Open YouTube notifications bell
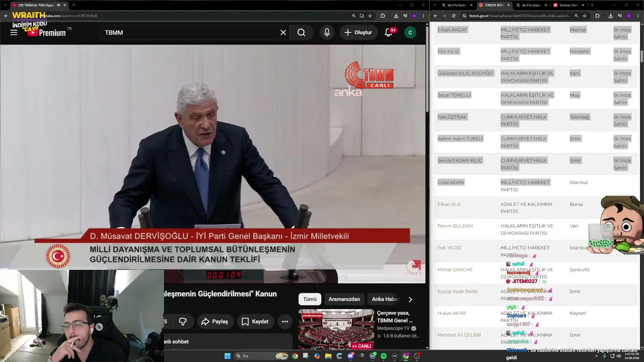Viewport: 644px width, 362px height. (388, 32)
